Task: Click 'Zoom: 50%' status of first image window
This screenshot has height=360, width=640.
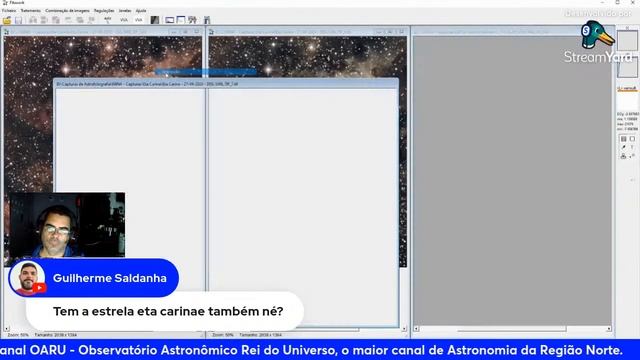Action: click(x=18, y=335)
